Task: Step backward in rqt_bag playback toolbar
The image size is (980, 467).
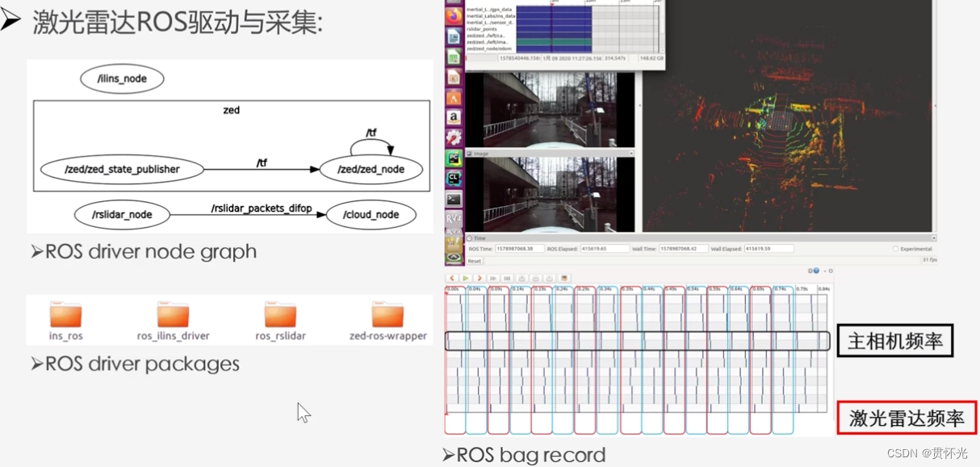Action: (452, 278)
